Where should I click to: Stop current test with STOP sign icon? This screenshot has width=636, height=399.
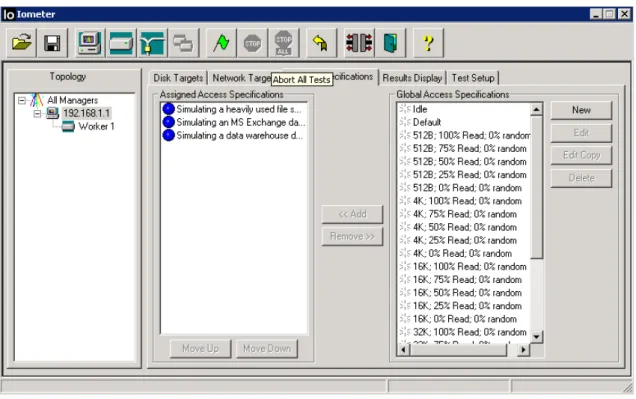[x=252, y=43]
